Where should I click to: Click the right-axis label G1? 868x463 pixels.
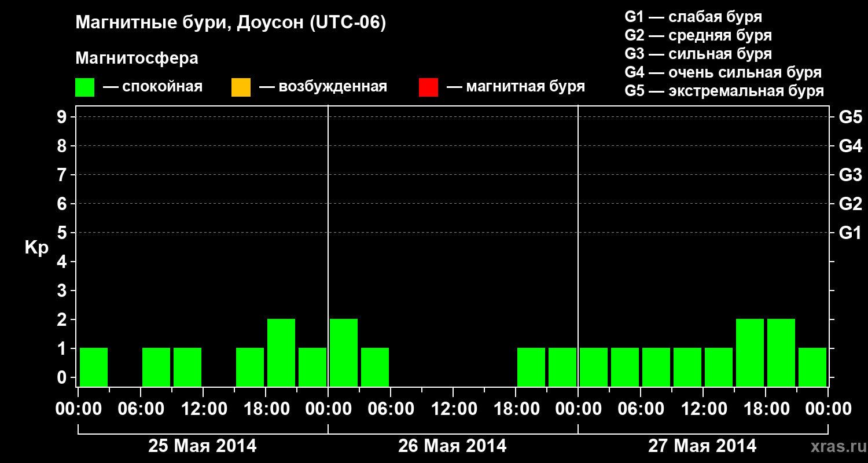point(850,233)
